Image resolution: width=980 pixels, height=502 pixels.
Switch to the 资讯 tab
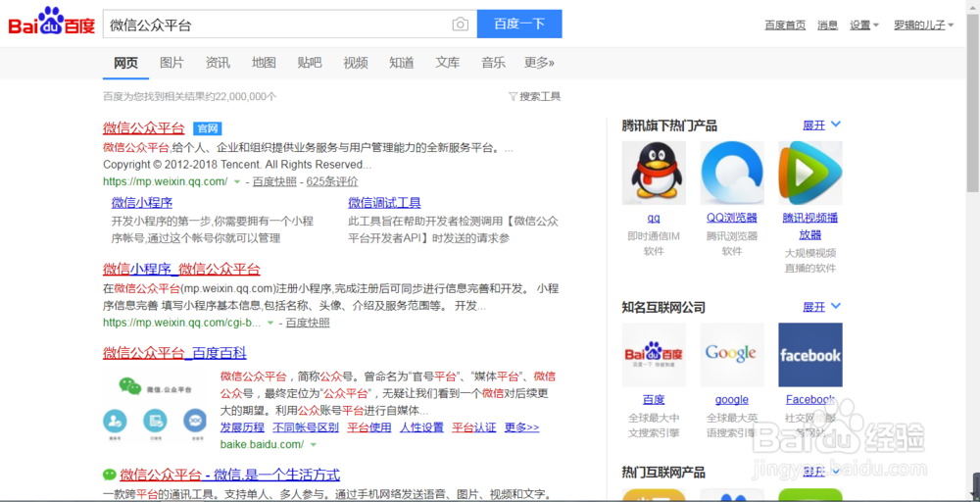(x=218, y=63)
